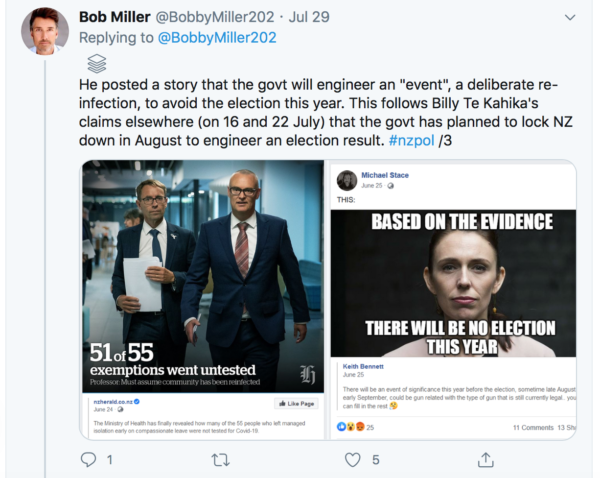Viewport: 600px width, 478px height.
Task: Like the tweet with the heart icon
Action: coord(352,459)
